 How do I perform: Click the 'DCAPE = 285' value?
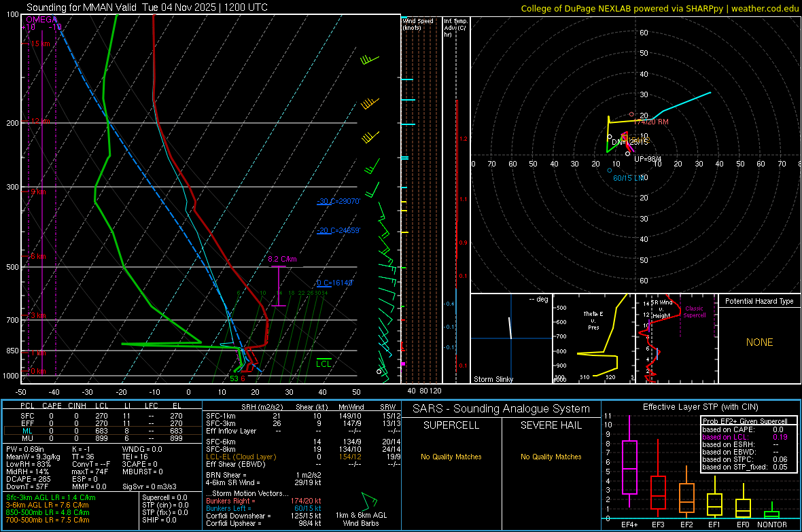tap(28, 479)
